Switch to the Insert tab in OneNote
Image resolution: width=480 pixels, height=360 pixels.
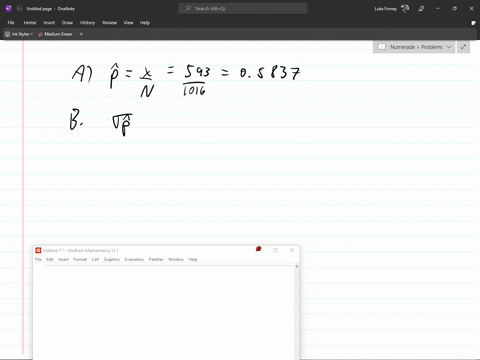(49, 23)
